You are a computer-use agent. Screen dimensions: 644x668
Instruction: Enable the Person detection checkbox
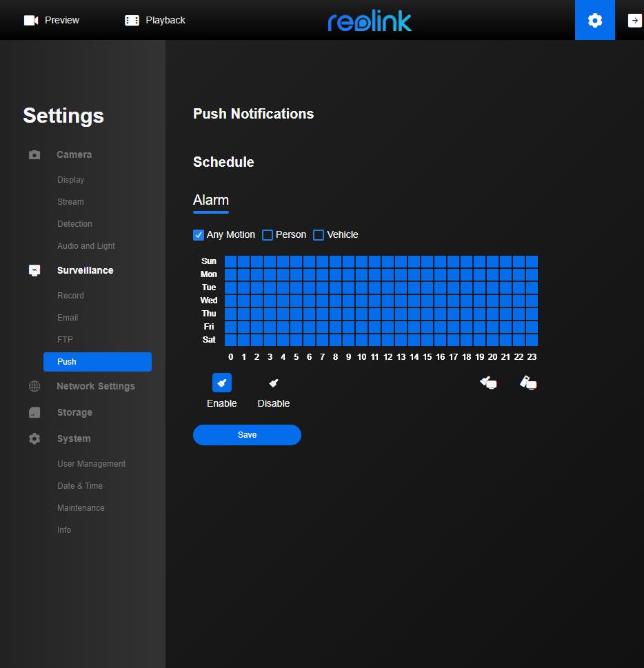(268, 235)
